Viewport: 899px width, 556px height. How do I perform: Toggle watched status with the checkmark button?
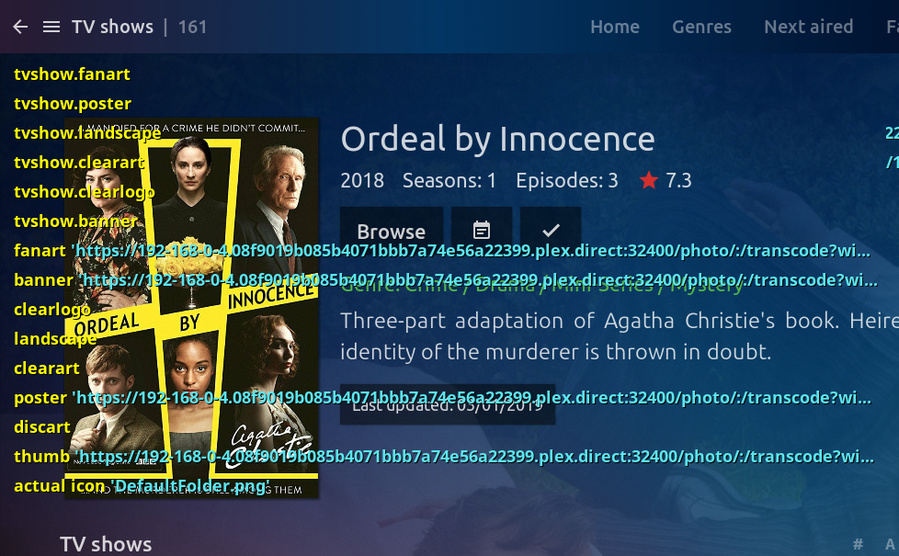(550, 230)
